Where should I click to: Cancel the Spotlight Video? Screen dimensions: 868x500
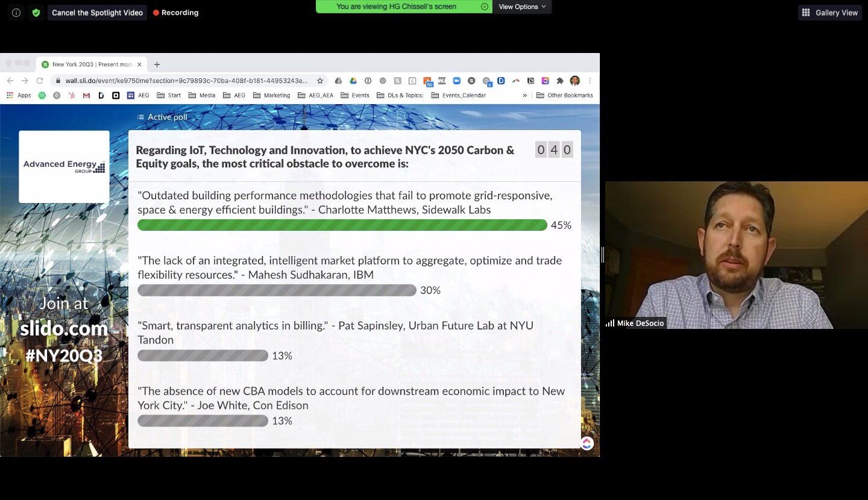click(97, 13)
